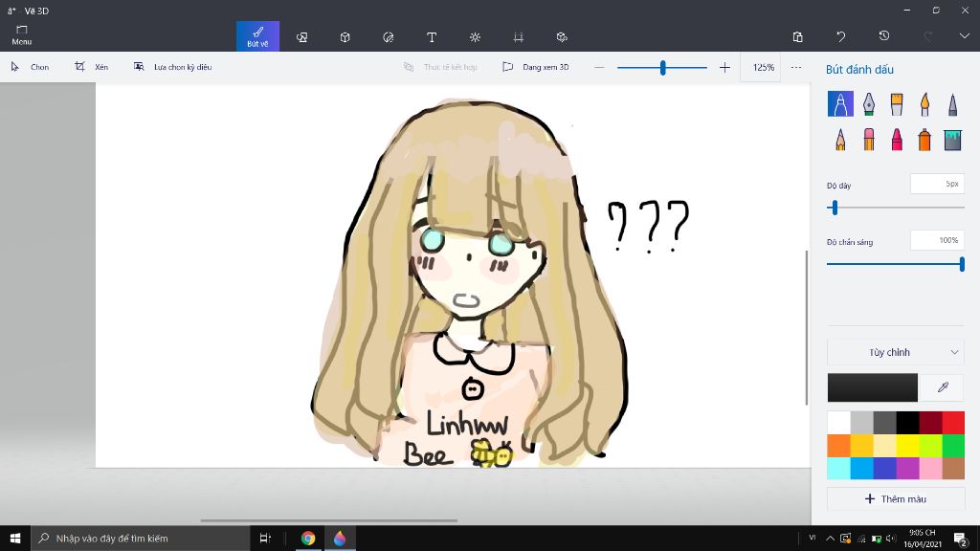Screen dimensions: 980x551
Task: Select the Marker brush
Action: [x=840, y=103]
